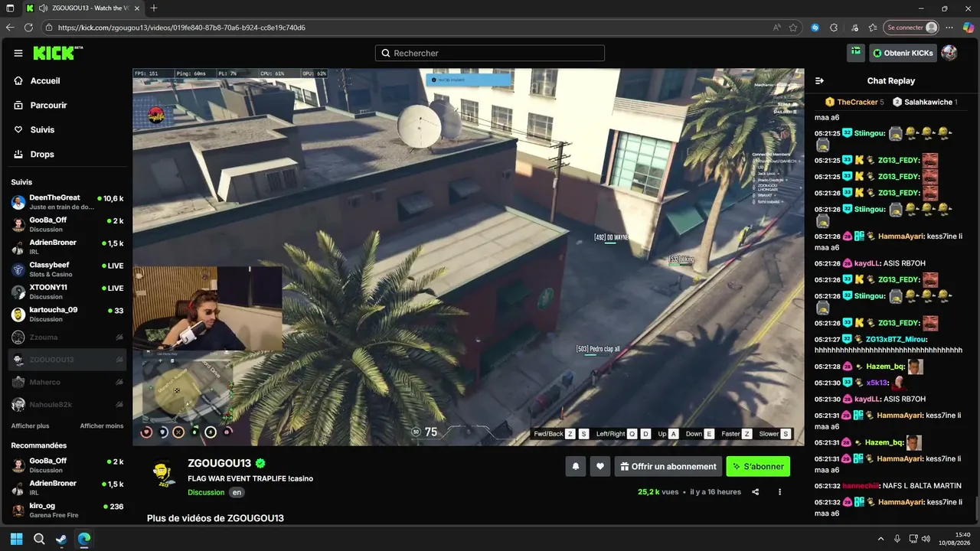
Task: Open browser Settings and more menu
Action: pyautogui.click(x=949, y=28)
